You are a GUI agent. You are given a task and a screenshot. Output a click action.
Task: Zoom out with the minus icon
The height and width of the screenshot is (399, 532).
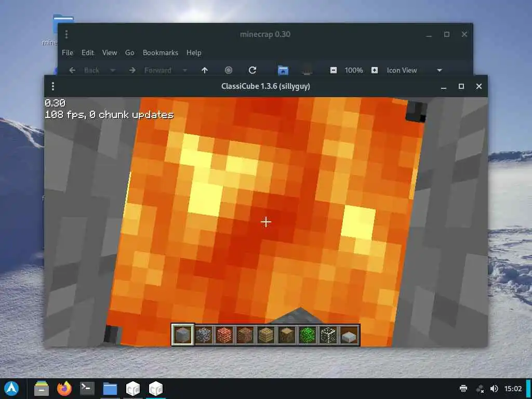(x=334, y=70)
